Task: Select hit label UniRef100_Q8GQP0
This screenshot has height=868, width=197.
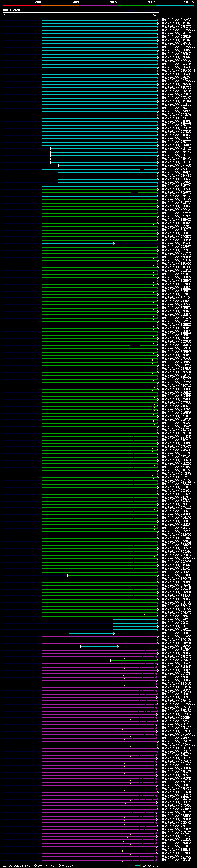Action: [x=177, y=670]
